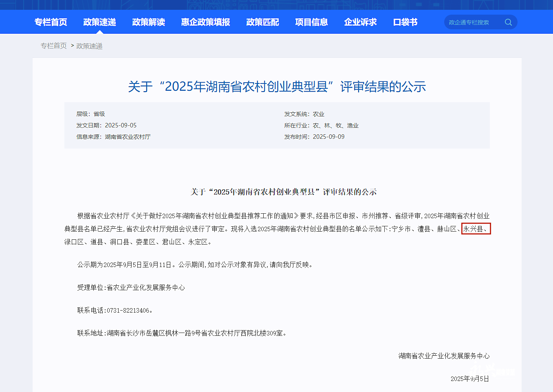The width and height of the screenshot is (553, 392).
Task: Click the 发文日期 2025-09-05 field
Action: click(x=106, y=125)
